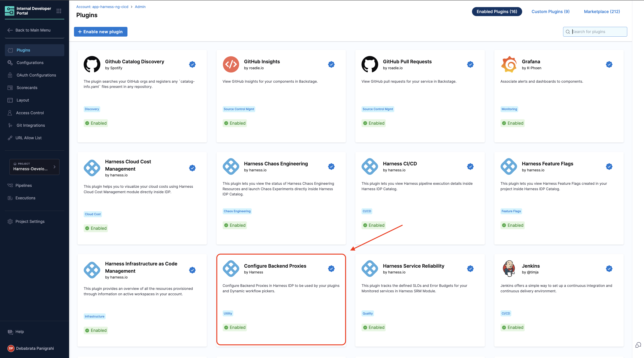The image size is (644, 358).
Task: Click the Enabled status on Jenkins card
Action: tap(512, 327)
